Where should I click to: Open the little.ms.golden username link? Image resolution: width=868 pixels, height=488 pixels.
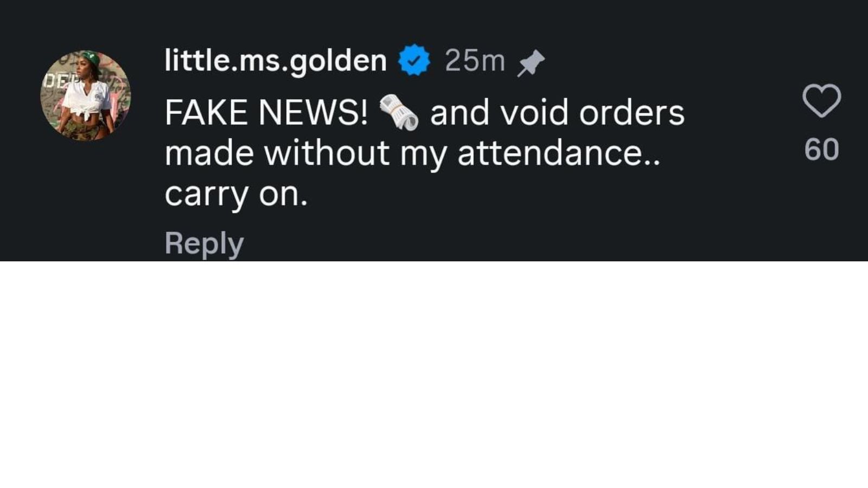pyautogui.click(x=276, y=60)
